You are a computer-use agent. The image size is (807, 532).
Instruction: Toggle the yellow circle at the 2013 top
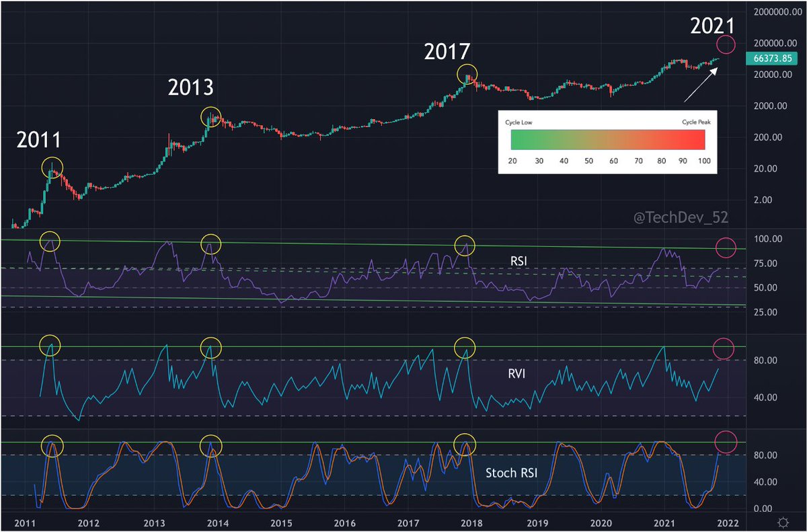210,117
